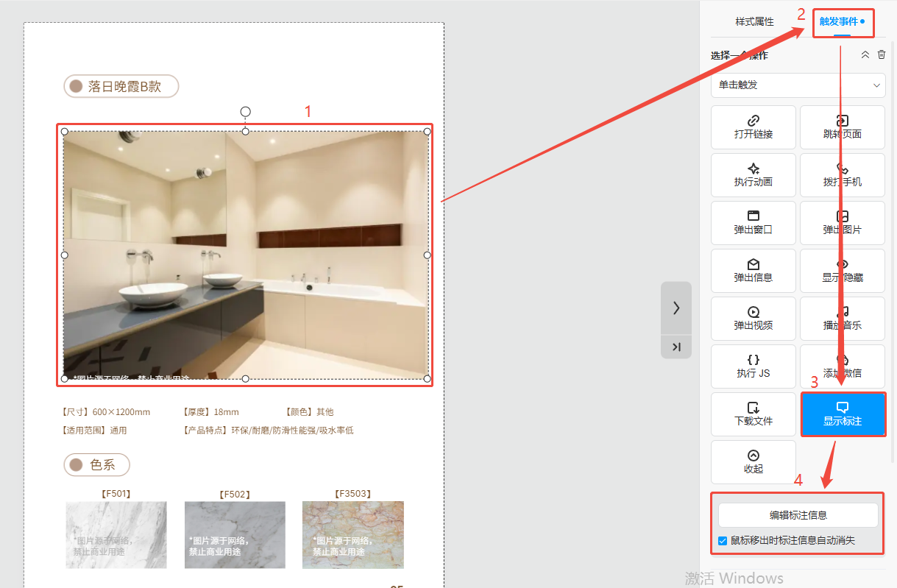The width and height of the screenshot is (897, 588).
Task: Click the 编辑标注信息 button
Action: tap(798, 515)
